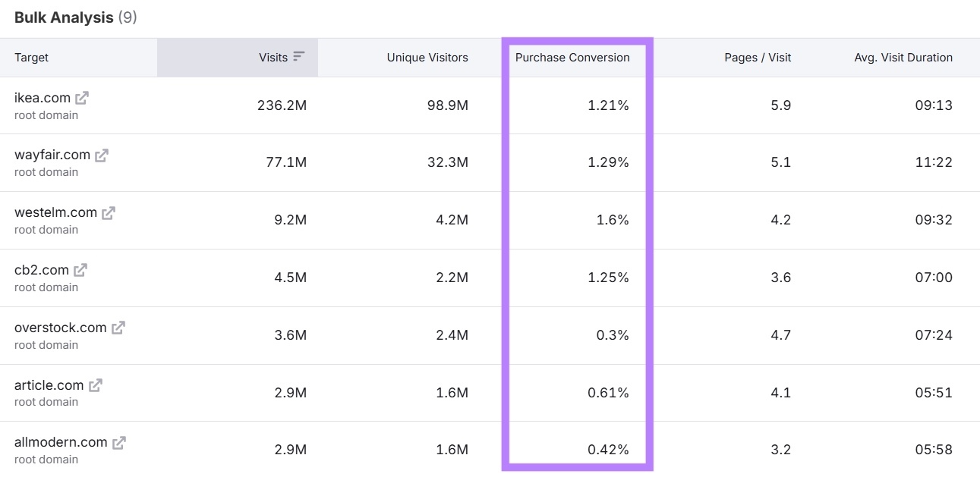Click overstock.com's external link icon

120,327
